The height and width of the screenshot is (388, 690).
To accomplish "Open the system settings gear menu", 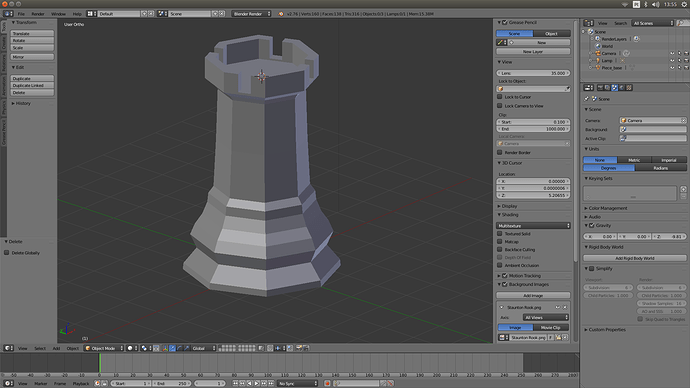I will (684, 4).
